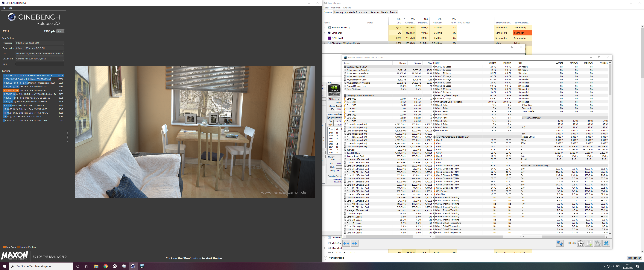Click the Cinebench logo in the title area
This screenshot has height=270, width=644.
[12, 17]
